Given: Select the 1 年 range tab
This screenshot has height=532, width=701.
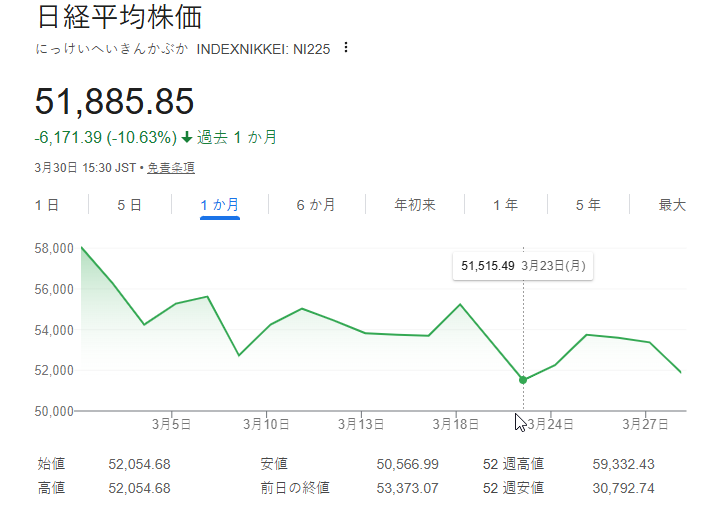Looking at the screenshot, I should 506,205.
